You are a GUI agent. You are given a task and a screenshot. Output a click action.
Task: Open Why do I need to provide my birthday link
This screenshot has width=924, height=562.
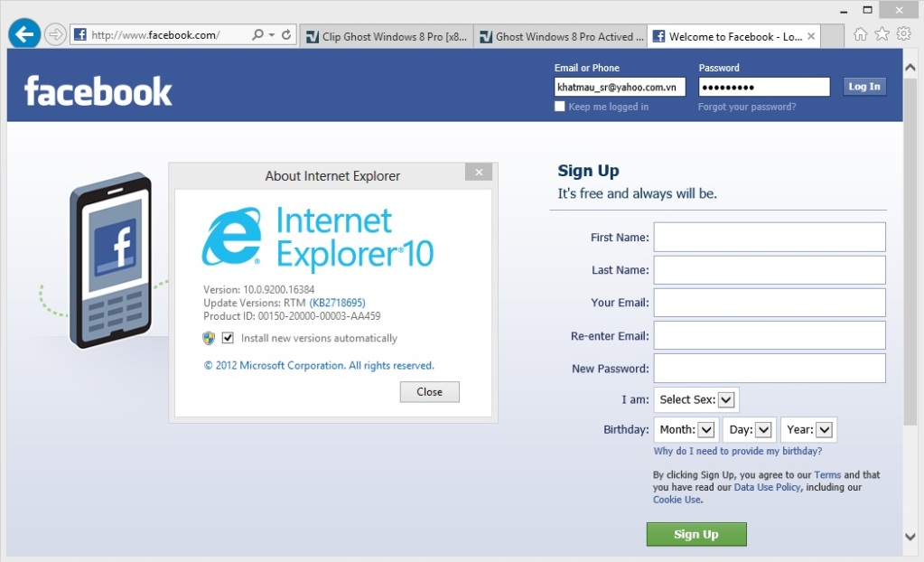tap(737, 451)
